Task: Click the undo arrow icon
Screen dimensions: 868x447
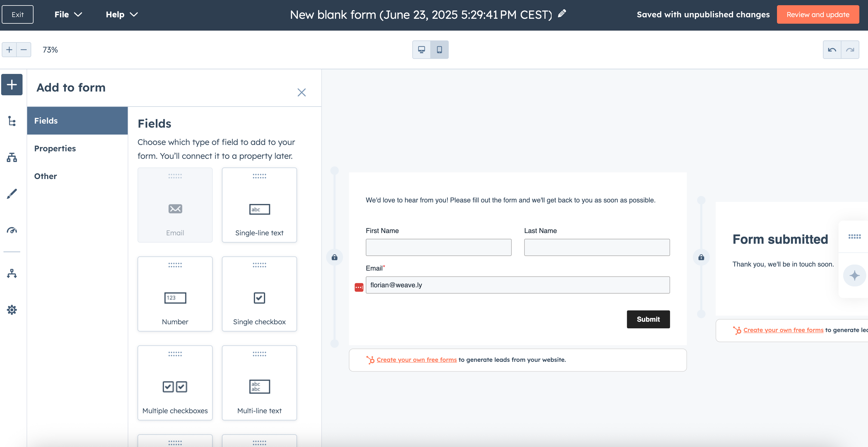Action: [x=832, y=50]
